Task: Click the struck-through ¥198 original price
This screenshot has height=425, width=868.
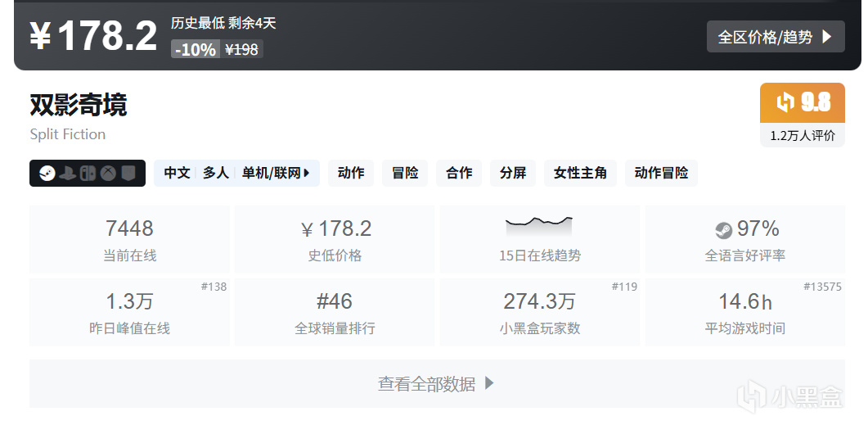Action: (x=242, y=50)
